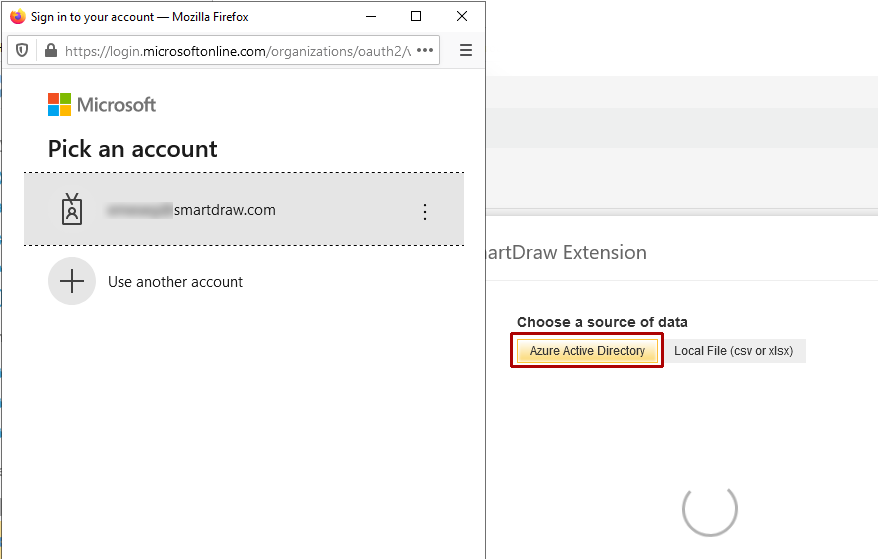The image size is (878, 559).
Task: Click the circular loading spinner
Action: (710, 508)
